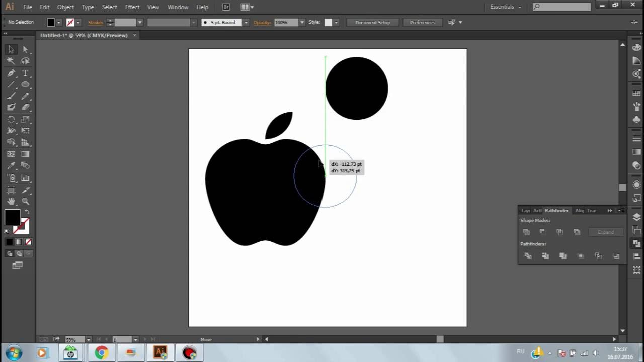Click the Opacity label link
The image size is (644, 362).
[262, 22]
